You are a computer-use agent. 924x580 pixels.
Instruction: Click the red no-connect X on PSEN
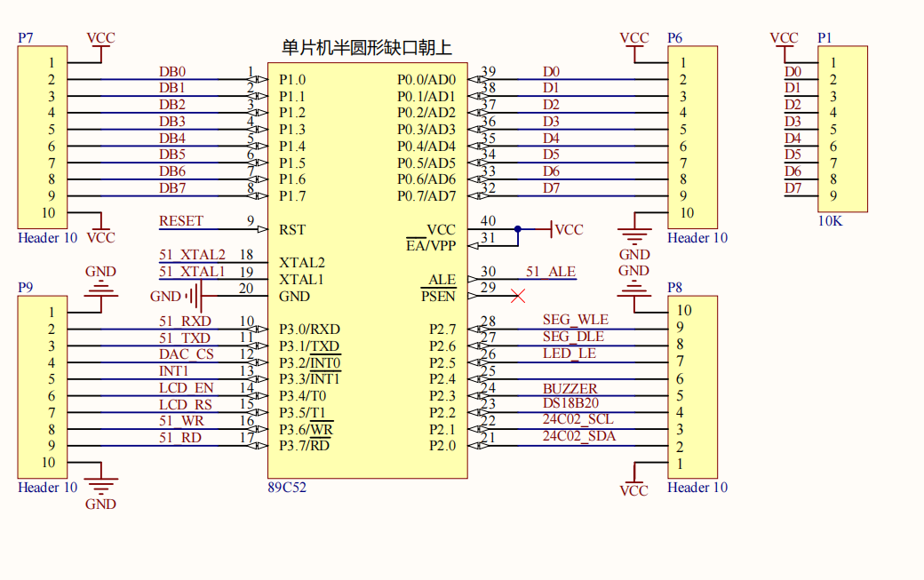click(x=518, y=296)
